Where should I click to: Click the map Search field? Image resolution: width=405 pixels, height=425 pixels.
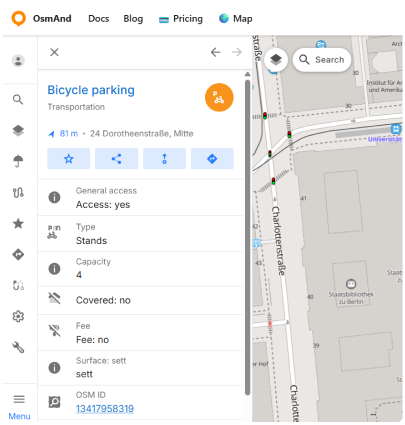pyautogui.click(x=322, y=60)
